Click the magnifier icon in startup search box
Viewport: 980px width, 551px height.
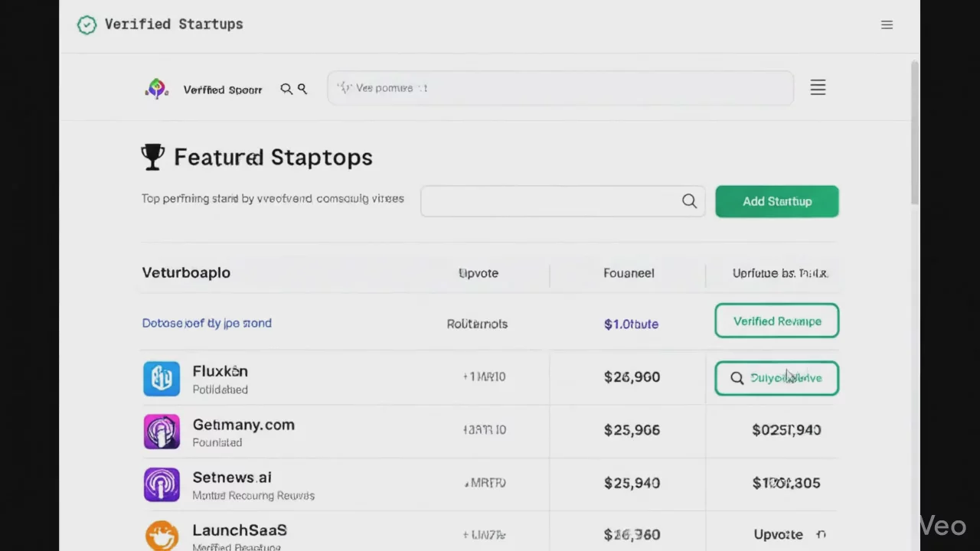coord(689,201)
